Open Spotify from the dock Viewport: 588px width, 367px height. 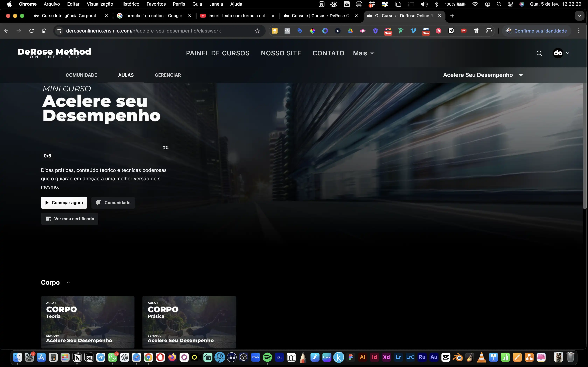[267, 357]
